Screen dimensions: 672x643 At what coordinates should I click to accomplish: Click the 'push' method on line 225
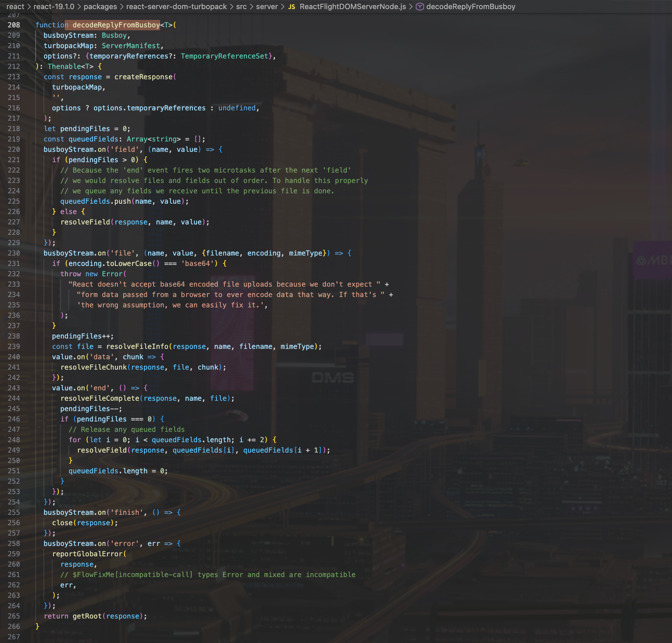(x=122, y=201)
